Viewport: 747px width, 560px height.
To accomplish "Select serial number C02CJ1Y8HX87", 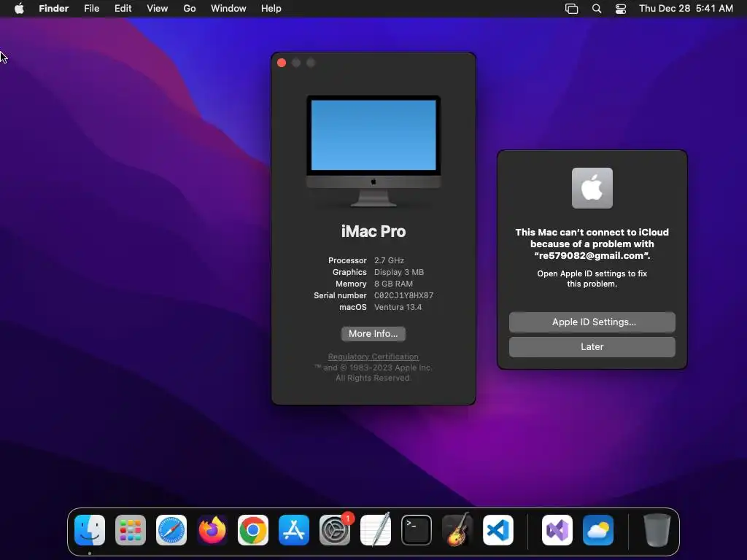I will click(x=404, y=296).
